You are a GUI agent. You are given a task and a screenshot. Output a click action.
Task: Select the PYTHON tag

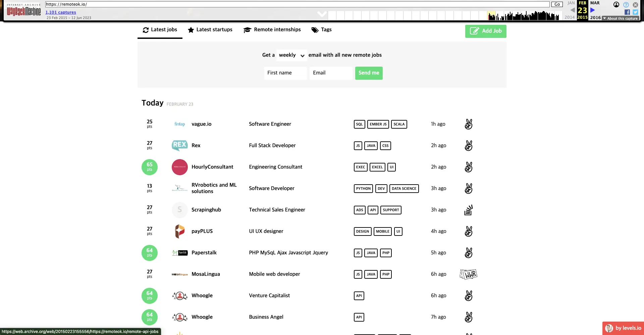click(363, 189)
